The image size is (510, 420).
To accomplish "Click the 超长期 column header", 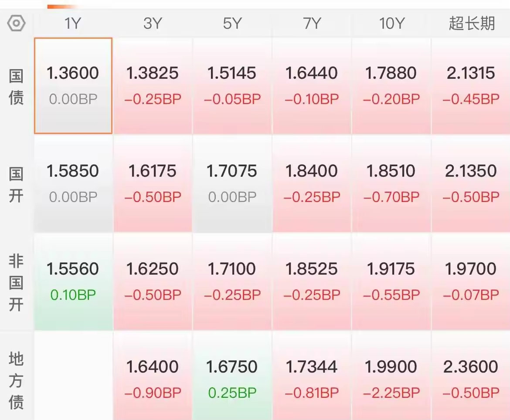I will pos(472,24).
